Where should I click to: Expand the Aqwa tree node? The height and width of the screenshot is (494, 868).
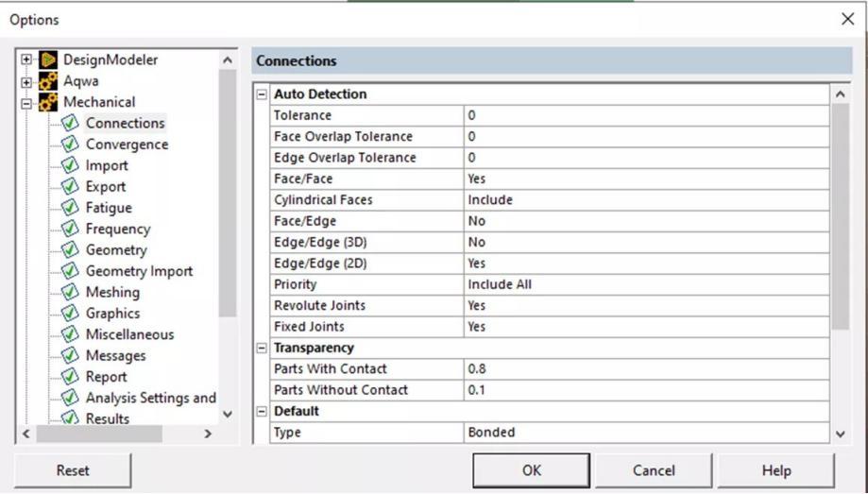26,82
